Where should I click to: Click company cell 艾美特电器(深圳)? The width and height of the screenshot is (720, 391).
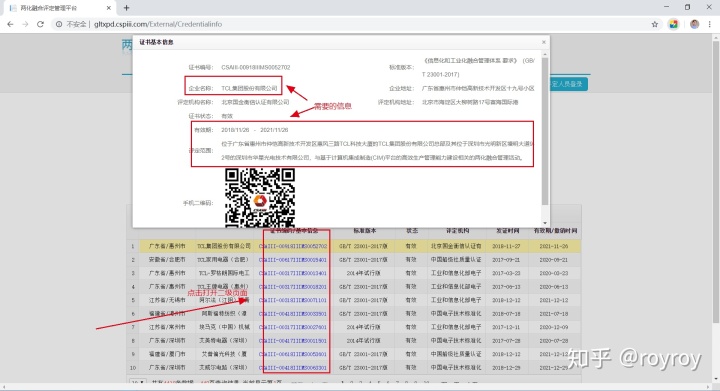pos(224,341)
